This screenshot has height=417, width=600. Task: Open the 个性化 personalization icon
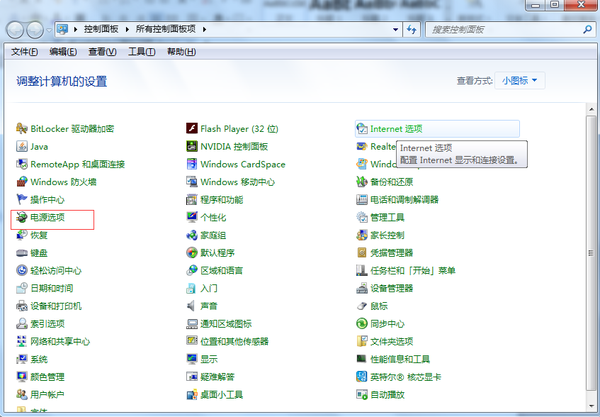[x=192, y=217]
